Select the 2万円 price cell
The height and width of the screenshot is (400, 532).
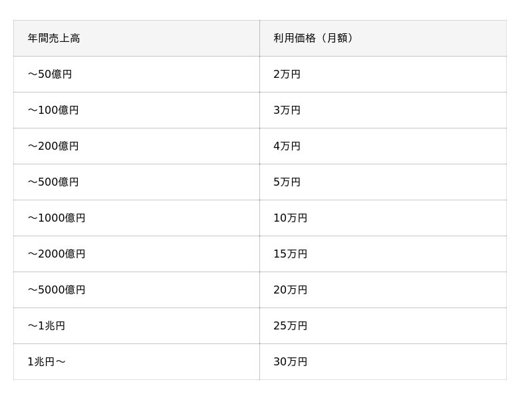coord(383,74)
